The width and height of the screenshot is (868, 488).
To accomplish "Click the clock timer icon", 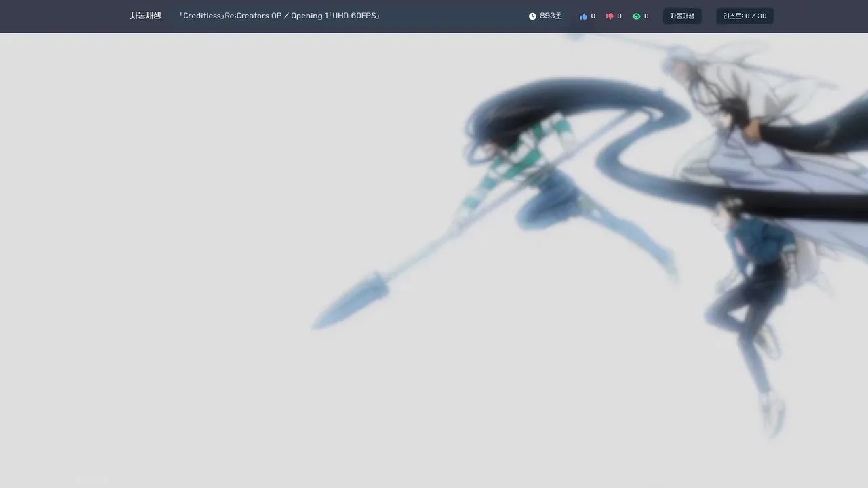I will (x=532, y=16).
